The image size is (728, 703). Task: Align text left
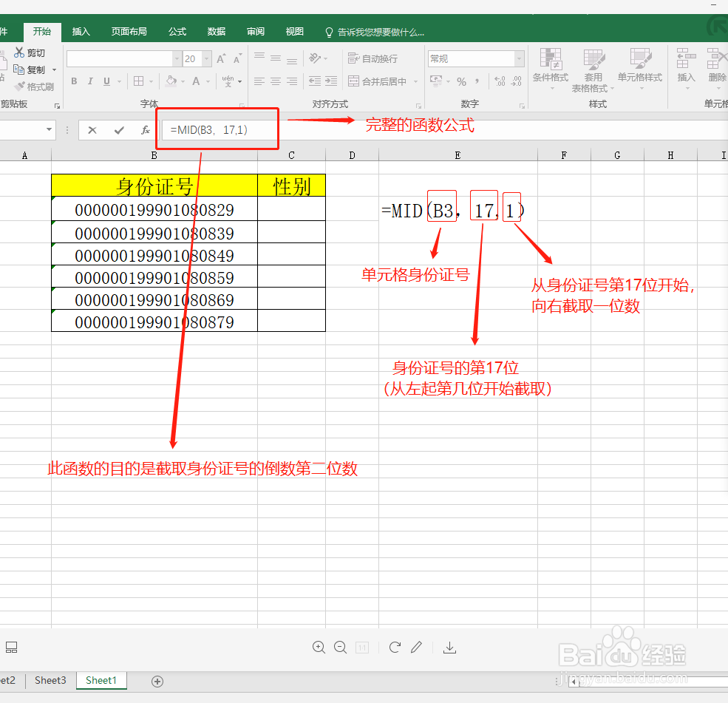tap(259, 82)
